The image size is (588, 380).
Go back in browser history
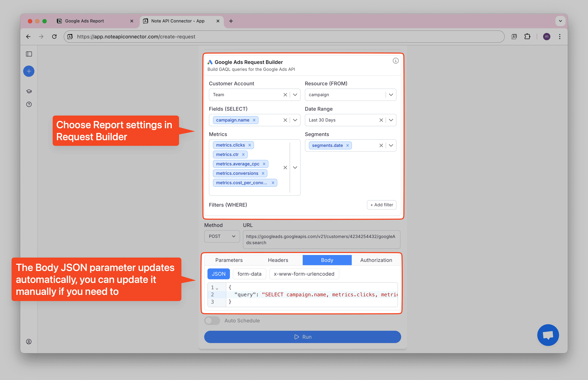click(28, 37)
